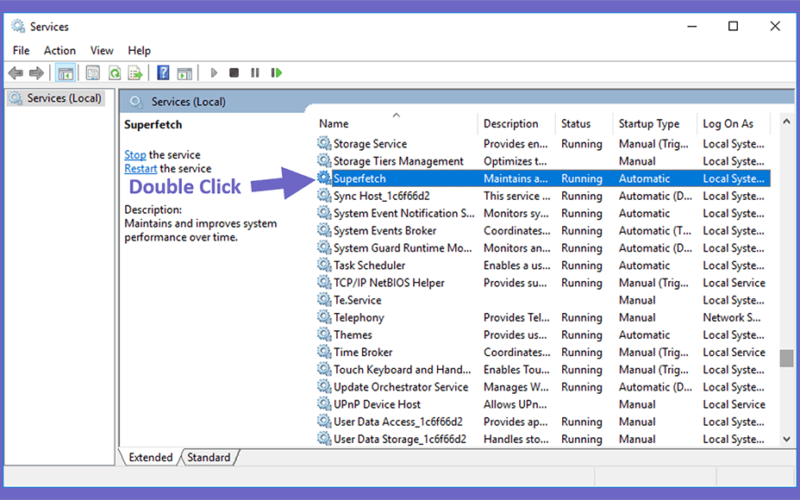This screenshot has width=800, height=500.
Task: Click the gear icon beside Themes
Action: (324, 334)
